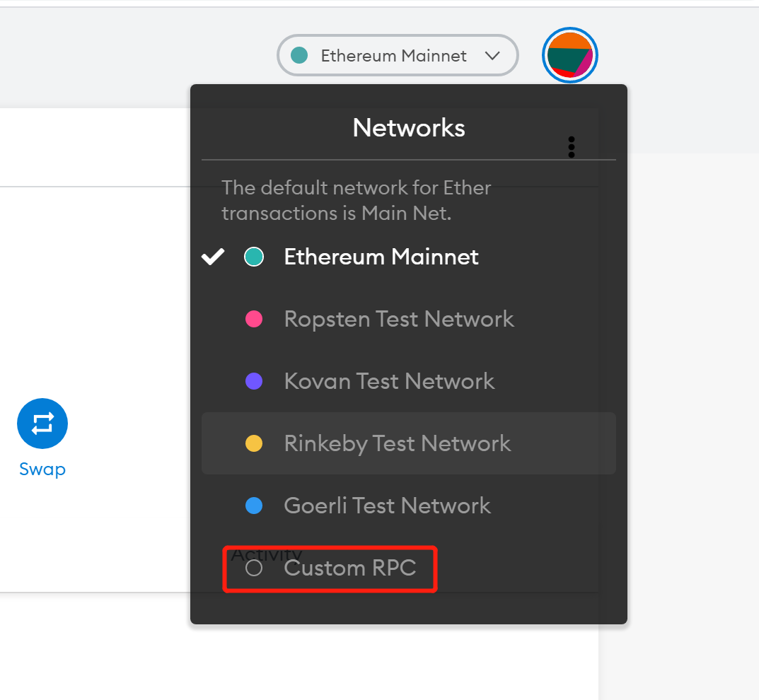
Task: Click the white checkmark beside Ethereum Mainnet
Action: click(x=213, y=257)
